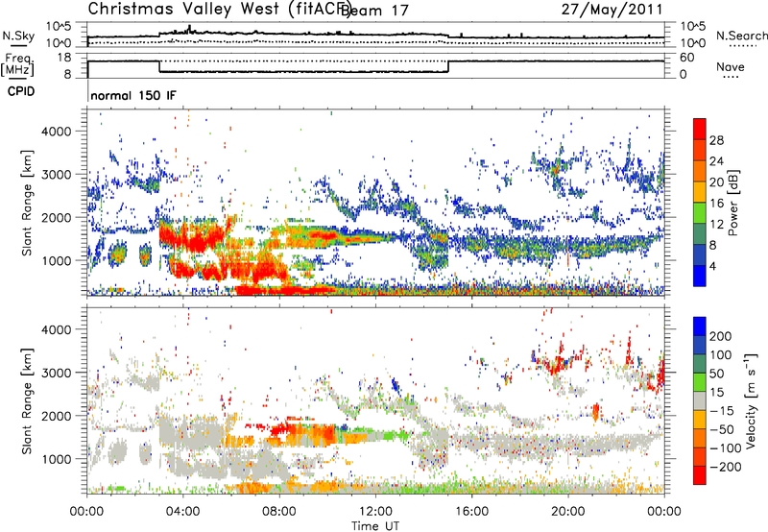
Task: Click the Nave legend label
Action: click(x=731, y=66)
